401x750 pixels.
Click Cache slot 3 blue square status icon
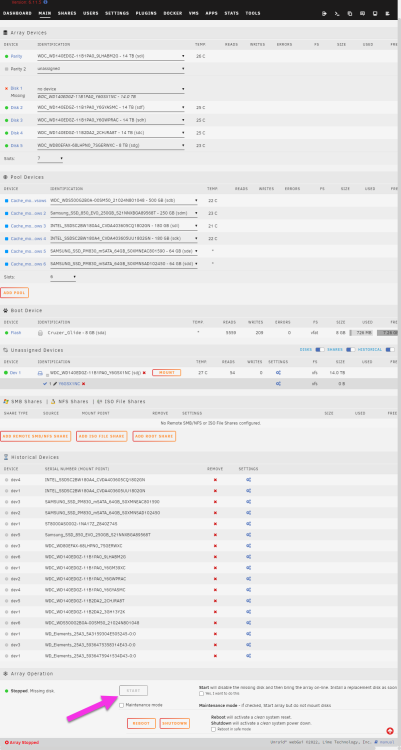(x=6, y=226)
